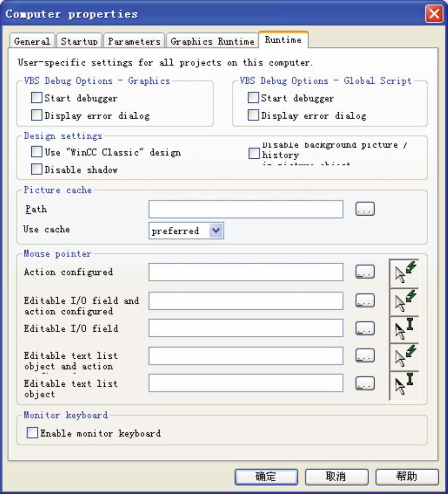Check the Disable shadow option
Viewport: 448px width, 494px height.
pyautogui.click(x=37, y=169)
